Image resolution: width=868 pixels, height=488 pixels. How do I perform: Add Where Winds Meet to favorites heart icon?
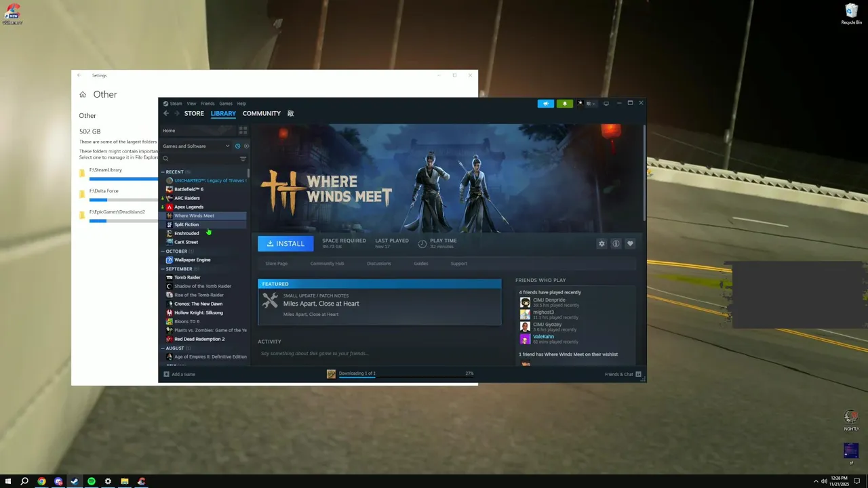(x=630, y=243)
